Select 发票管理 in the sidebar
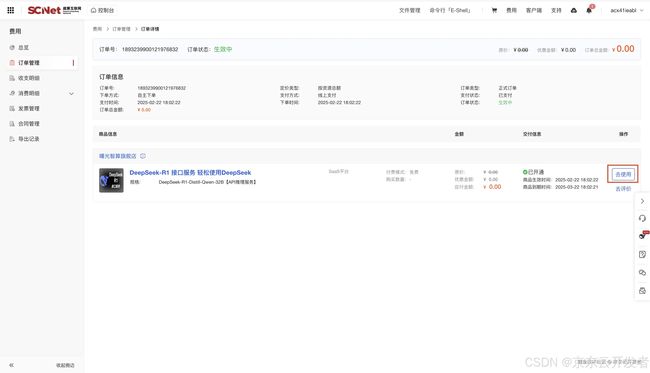Image resolution: width=650 pixels, height=373 pixels. coord(29,109)
